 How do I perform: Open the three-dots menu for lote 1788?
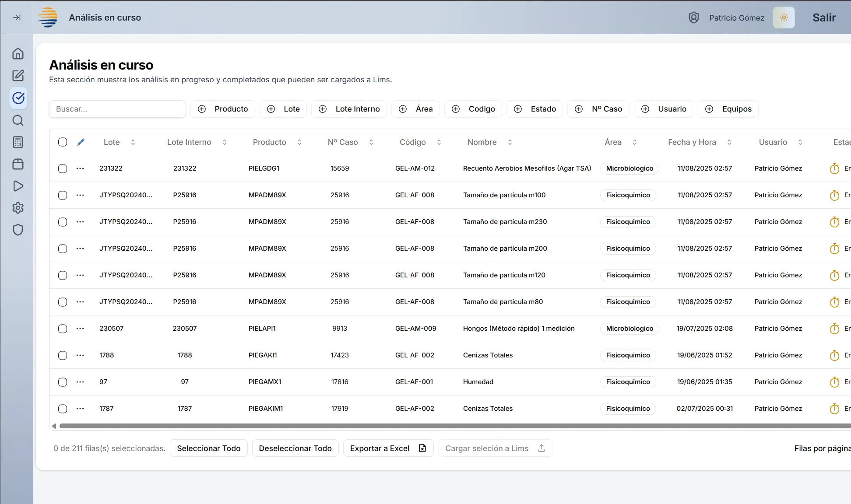pyautogui.click(x=80, y=355)
